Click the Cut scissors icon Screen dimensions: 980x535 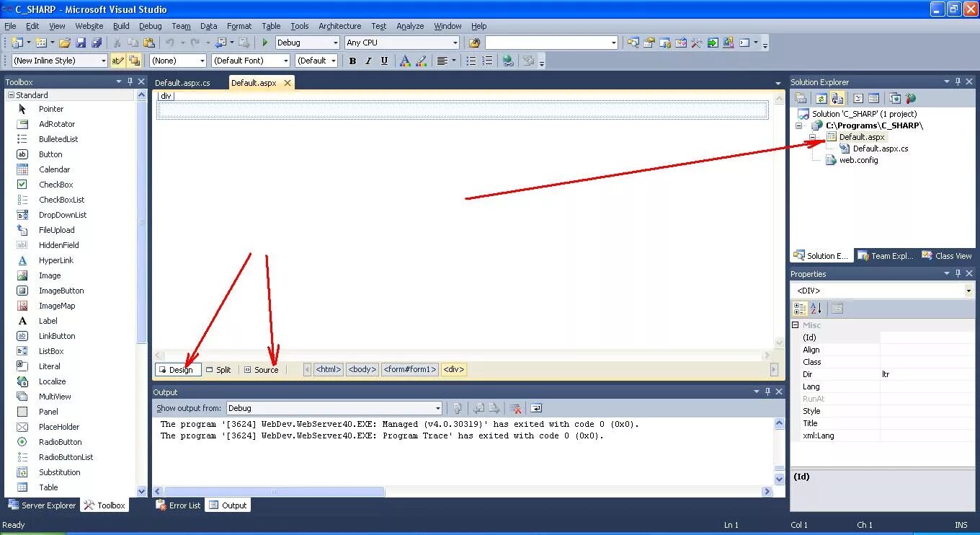[117, 43]
